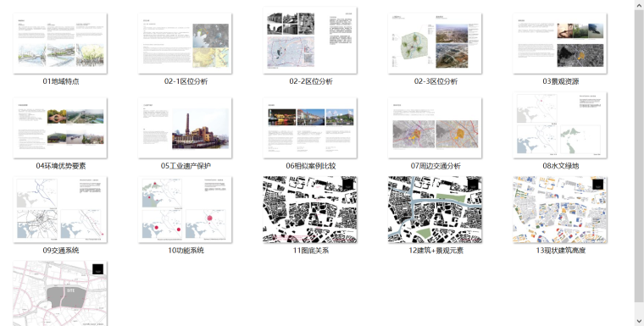Viewport: 644px width, 326px height.
Task: Select the 01地域特点 thumbnail
Action: [x=60, y=43]
